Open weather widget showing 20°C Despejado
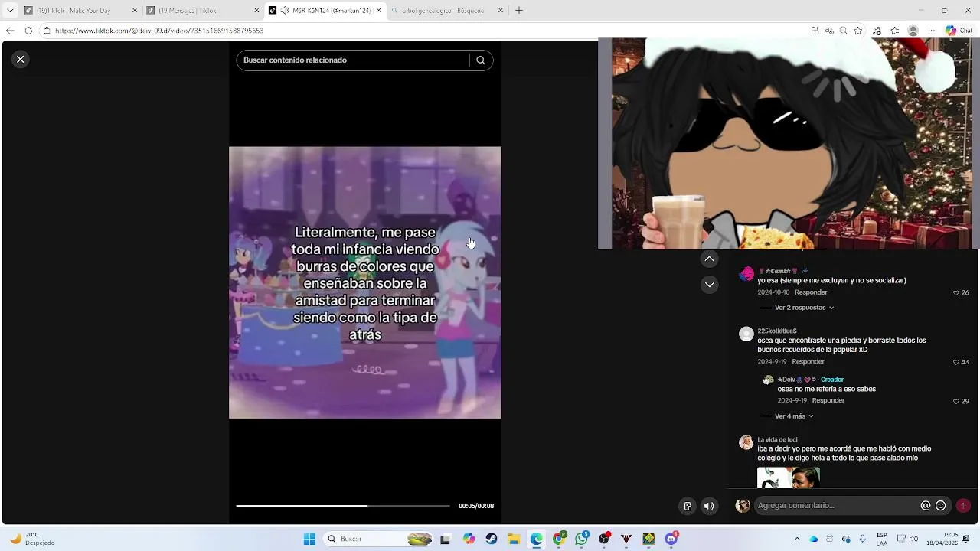Image resolution: width=980 pixels, height=551 pixels. pyautogui.click(x=33, y=540)
